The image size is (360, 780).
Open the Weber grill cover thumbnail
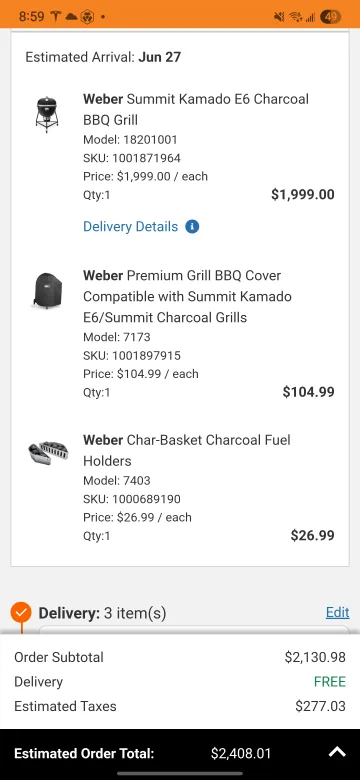[48, 291]
